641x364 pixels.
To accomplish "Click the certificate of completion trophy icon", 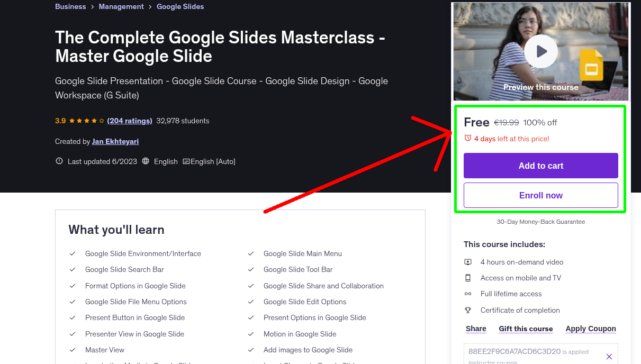I will pyautogui.click(x=468, y=310).
